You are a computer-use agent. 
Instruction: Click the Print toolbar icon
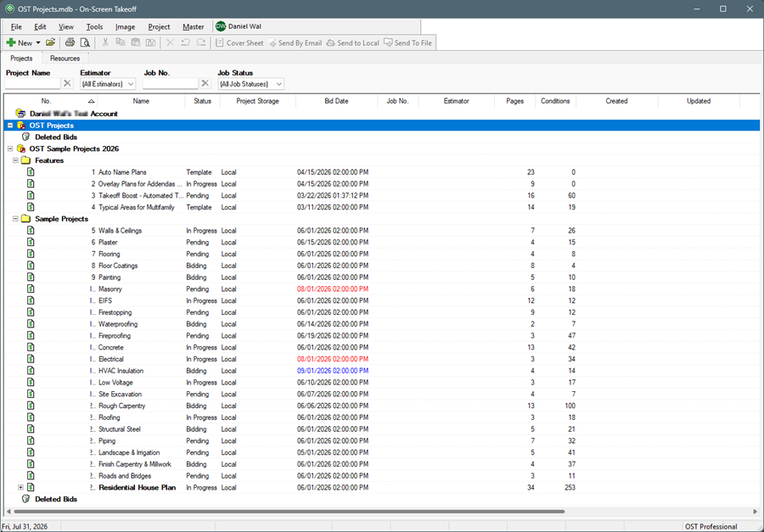pyautogui.click(x=70, y=43)
